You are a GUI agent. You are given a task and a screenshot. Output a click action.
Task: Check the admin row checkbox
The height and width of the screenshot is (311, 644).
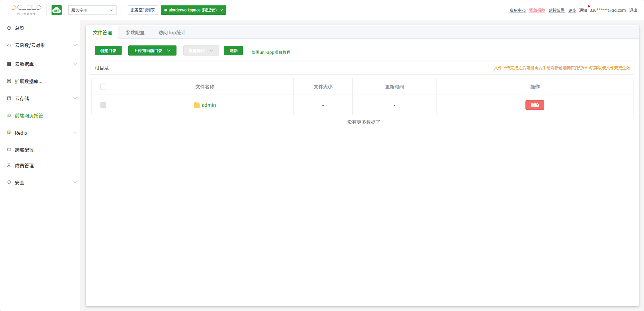tap(103, 105)
